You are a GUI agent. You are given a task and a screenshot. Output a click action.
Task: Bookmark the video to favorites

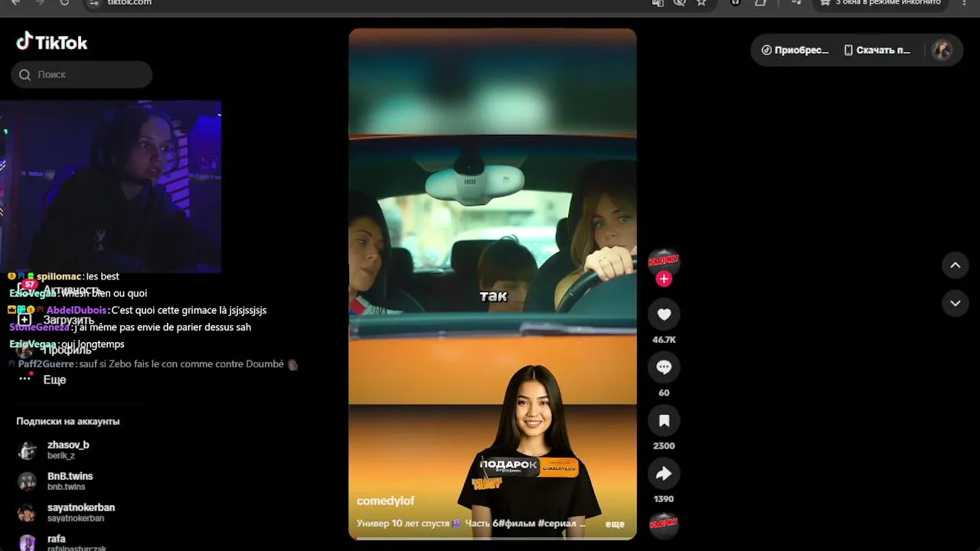coord(664,420)
